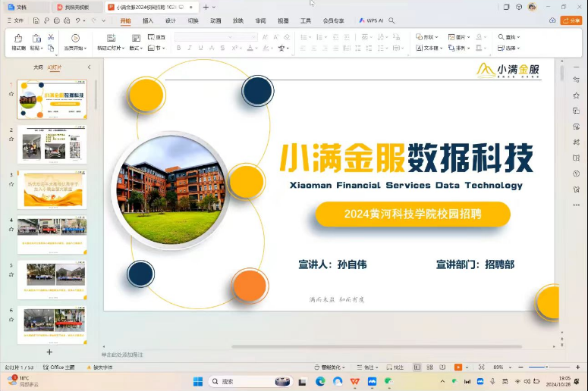
Task: Toggle Strikethrough formatting
Action: 212,48
